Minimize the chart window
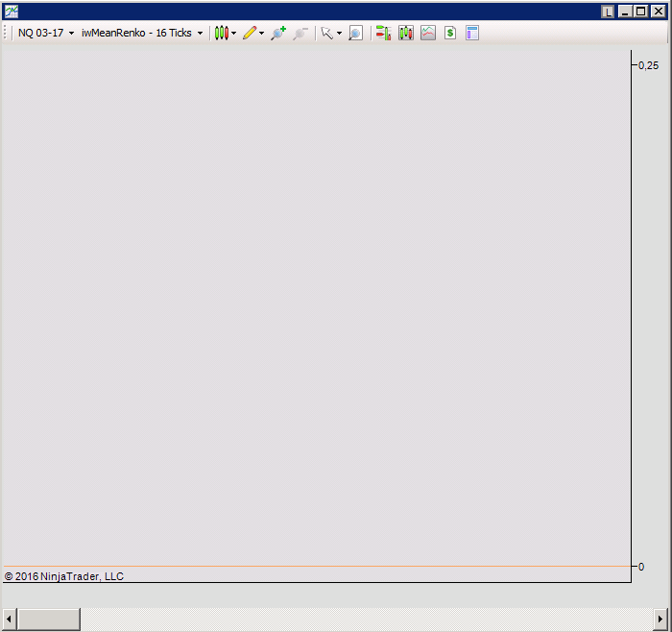 pyautogui.click(x=625, y=12)
